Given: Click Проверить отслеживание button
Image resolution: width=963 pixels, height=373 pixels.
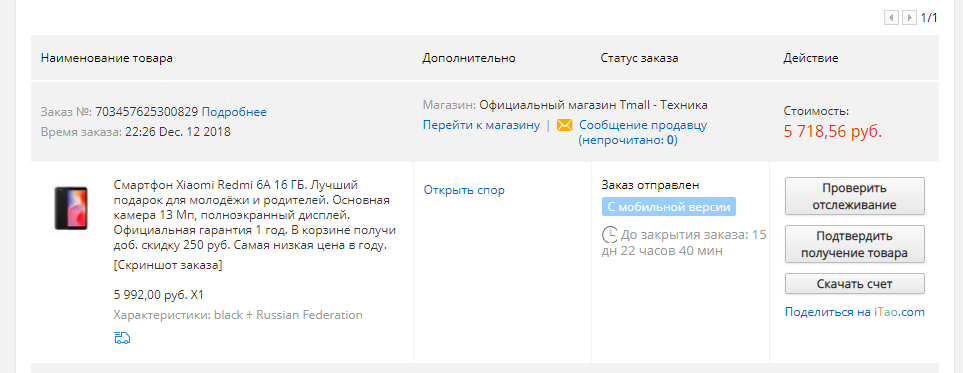Looking at the screenshot, I should point(854,196).
